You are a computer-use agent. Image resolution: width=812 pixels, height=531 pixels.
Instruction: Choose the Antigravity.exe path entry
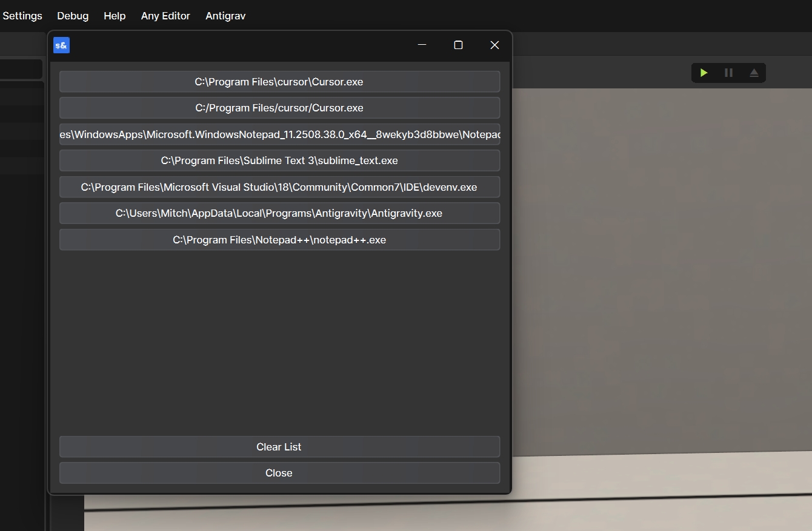click(x=279, y=213)
